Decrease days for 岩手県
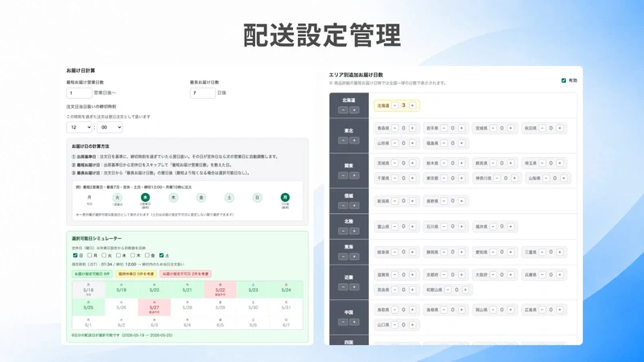The height and width of the screenshot is (362, 644). pyautogui.click(x=444, y=128)
